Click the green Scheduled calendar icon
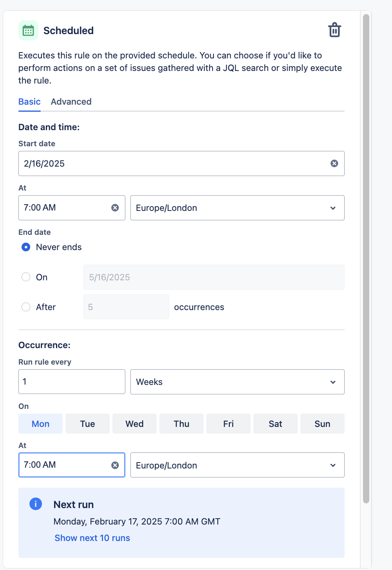Screen dimensions: 392x570 [x=28, y=31]
